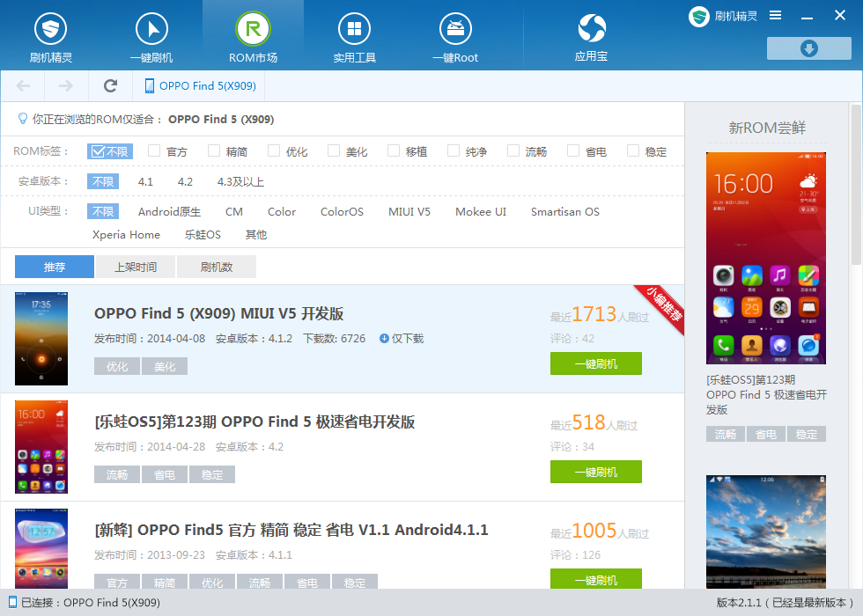Image resolution: width=863 pixels, height=616 pixels.
Task: Open the 新蜂 OPPO Find5 ROM thumbnail
Action: 41,548
